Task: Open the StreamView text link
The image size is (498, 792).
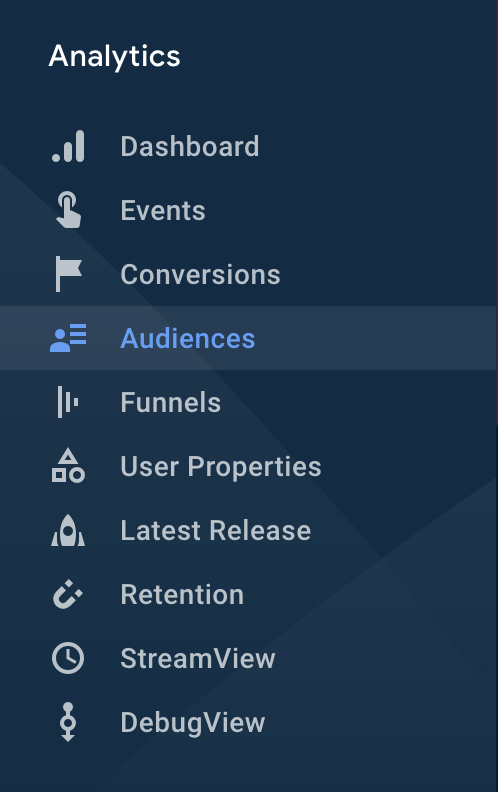Action: [198, 658]
